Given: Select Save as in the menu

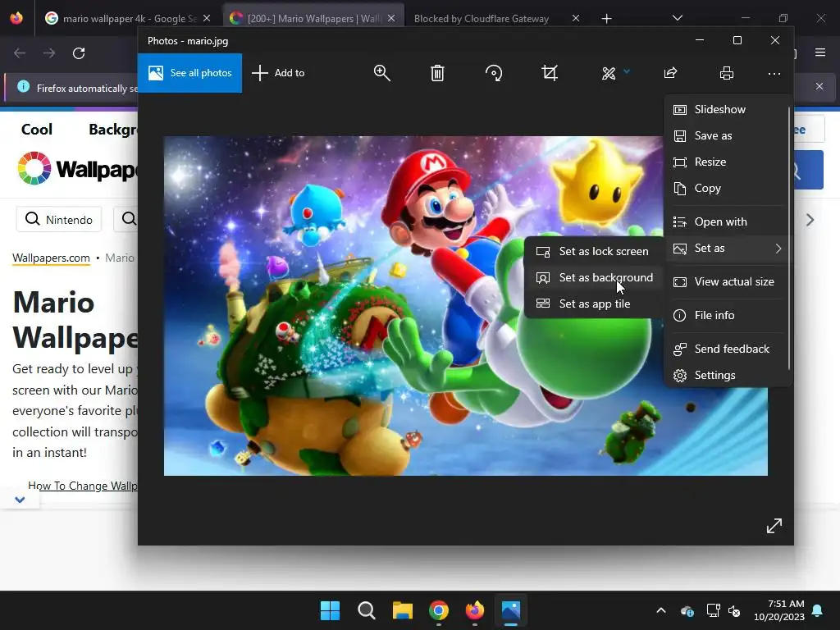Looking at the screenshot, I should 727,135.
